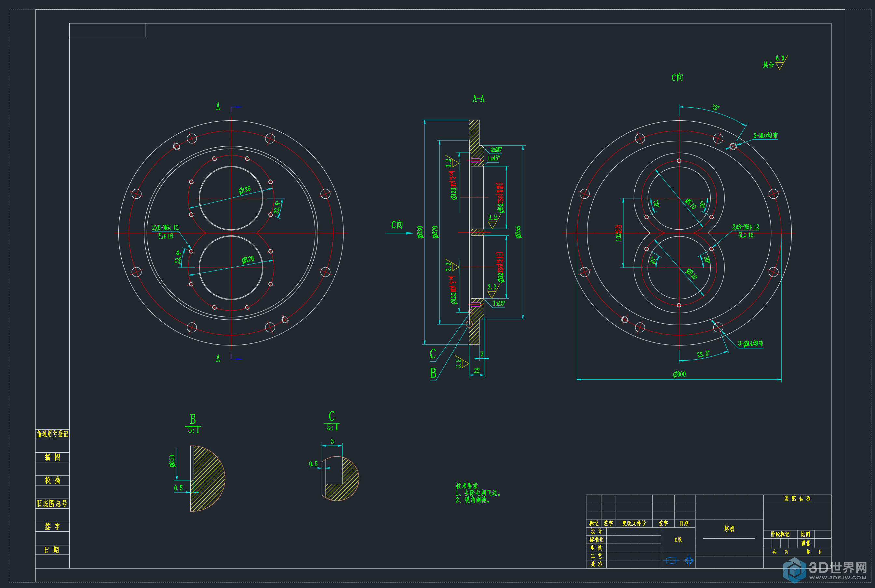Viewport: 875px width, 588px height.
Task: Click the 旧底图总号 side-strip label
Action: (52, 504)
